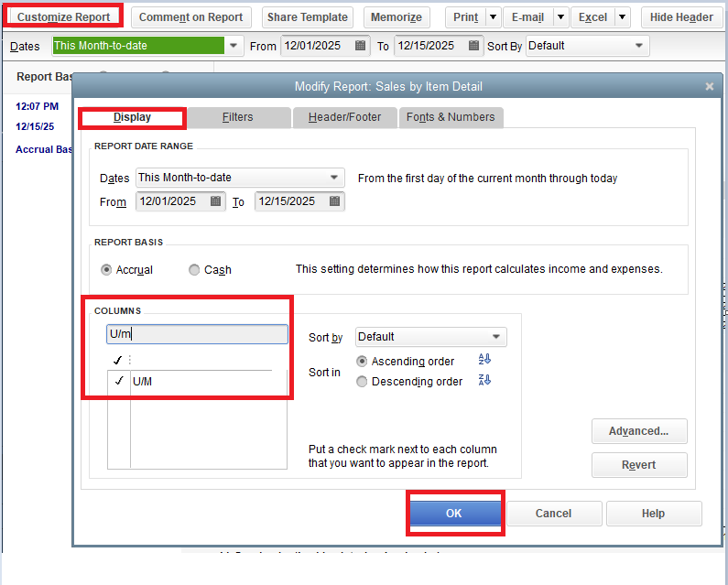The width and height of the screenshot is (728, 585).
Task: Open calendar for toolbar To date
Action: coord(474,46)
